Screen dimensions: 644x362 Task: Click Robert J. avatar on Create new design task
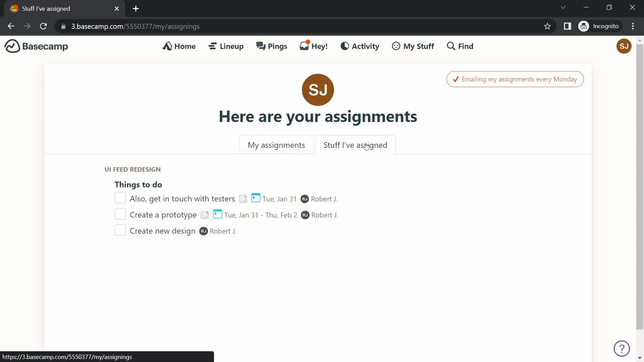tap(203, 231)
